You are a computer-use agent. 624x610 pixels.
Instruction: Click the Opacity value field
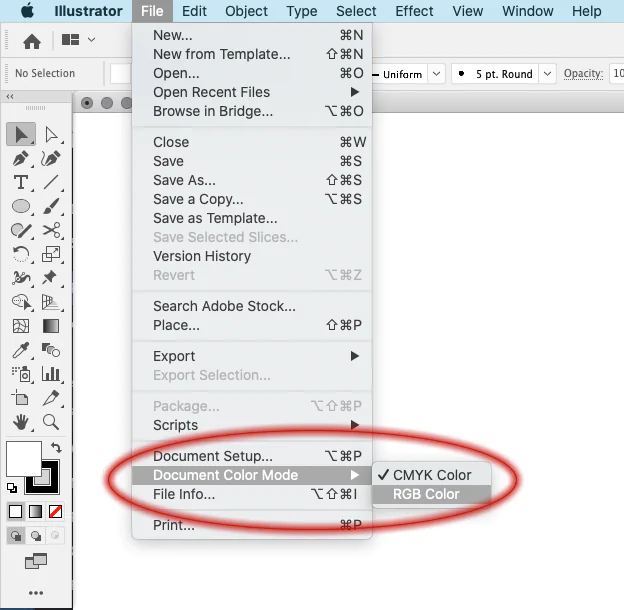click(616, 74)
